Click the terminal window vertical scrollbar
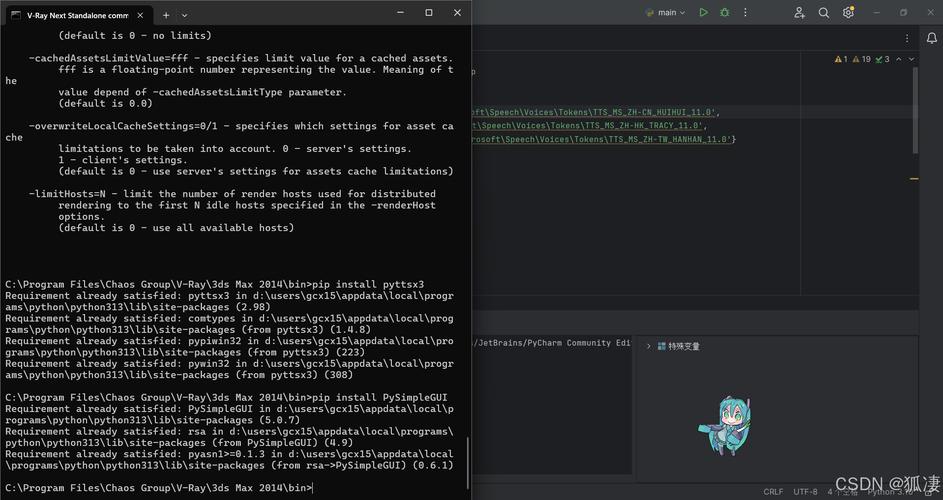 click(x=468, y=463)
